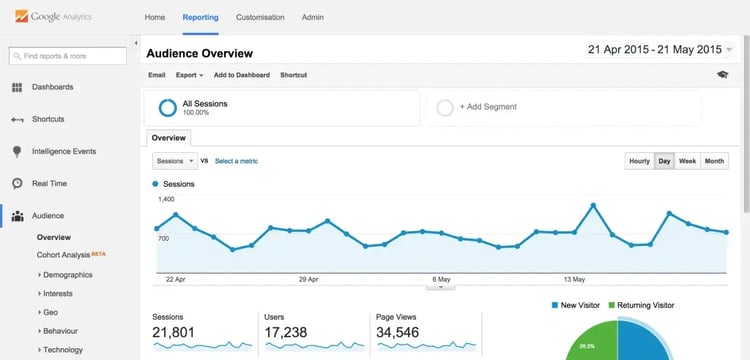Click the Select a metric link
Image resolution: width=750 pixels, height=360 pixels.
(236, 161)
